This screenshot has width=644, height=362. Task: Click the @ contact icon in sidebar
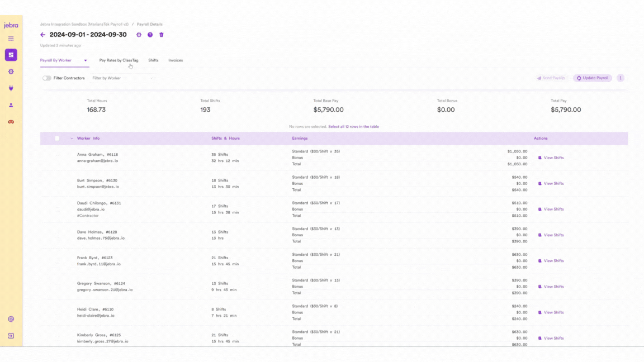pos(11,320)
